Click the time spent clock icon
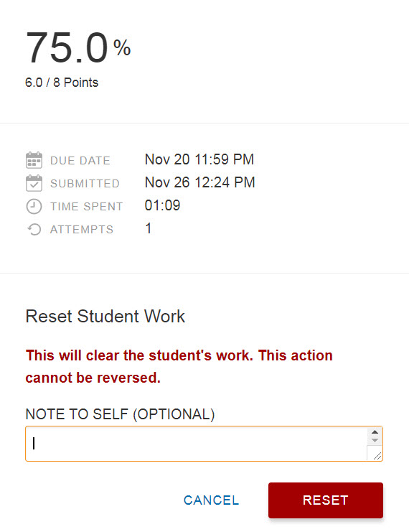This screenshot has width=409, height=532. pyautogui.click(x=34, y=206)
